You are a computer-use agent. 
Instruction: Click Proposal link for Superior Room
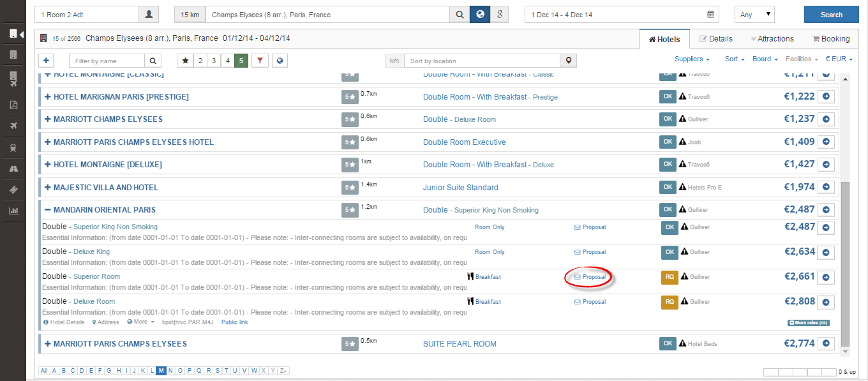click(590, 277)
